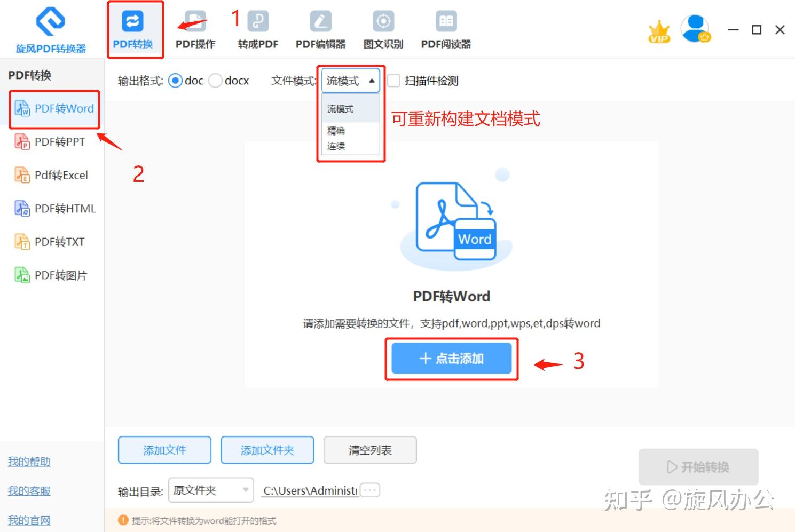Maximize the application window

(x=757, y=30)
